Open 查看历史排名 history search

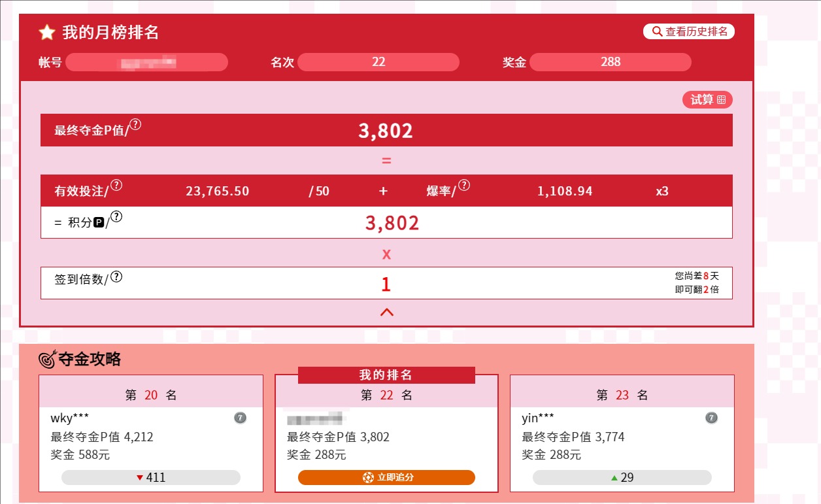click(x=689, y=31)
